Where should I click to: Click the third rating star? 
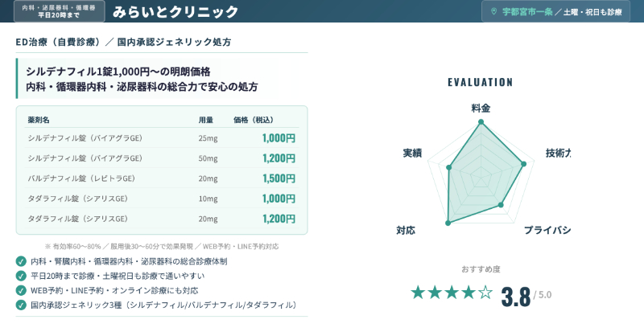pos(452,293)
